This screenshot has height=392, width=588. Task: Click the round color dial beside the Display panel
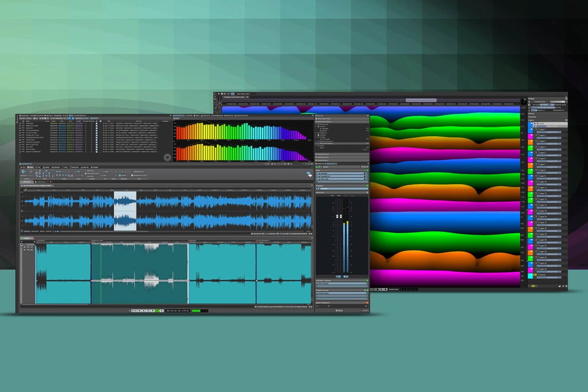pyautogui.click(x=524, y=101)
